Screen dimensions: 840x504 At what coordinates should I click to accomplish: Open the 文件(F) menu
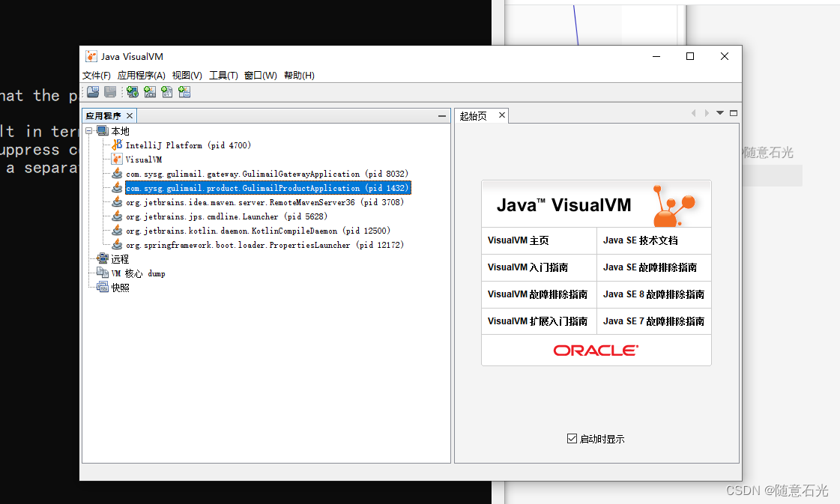coord(97,76)
